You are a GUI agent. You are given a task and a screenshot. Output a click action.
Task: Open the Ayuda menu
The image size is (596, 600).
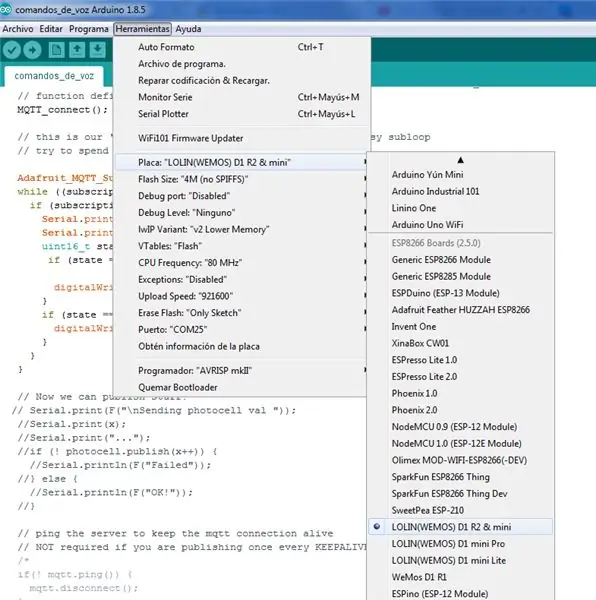point(188,29)
